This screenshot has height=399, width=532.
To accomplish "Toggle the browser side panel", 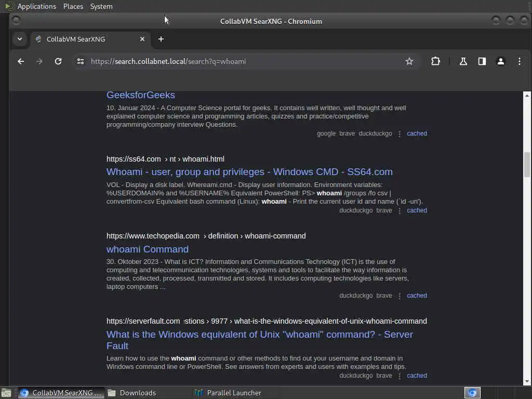I will (x=482, y=61).
